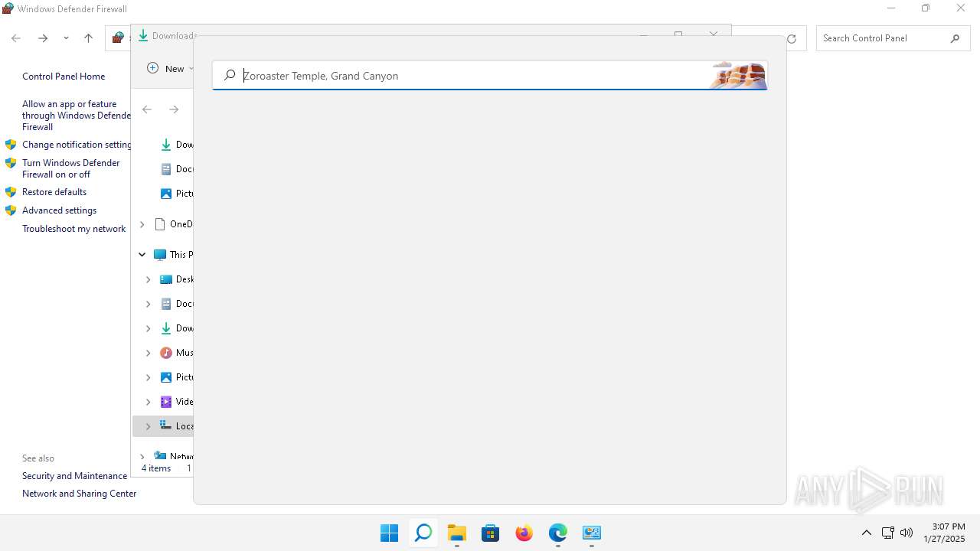Go to Control Panel Home
This screenshot has height=551, width=980.
64,77
